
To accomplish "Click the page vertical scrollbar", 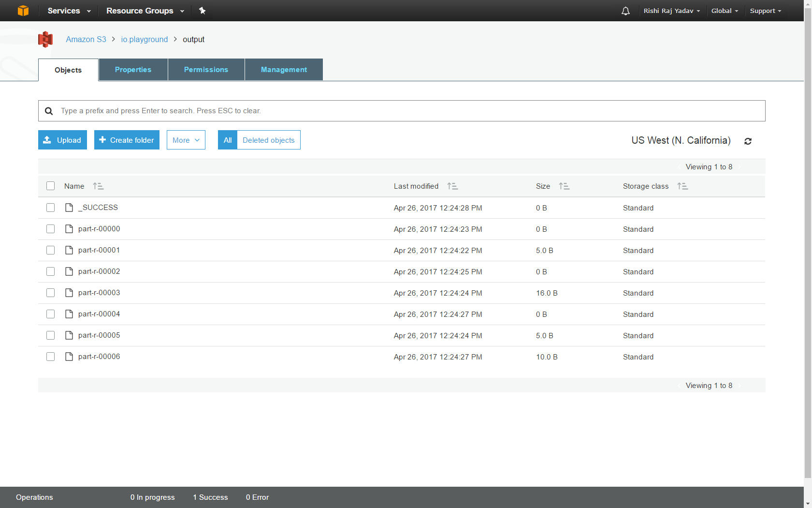I will [x=808, y=242].
